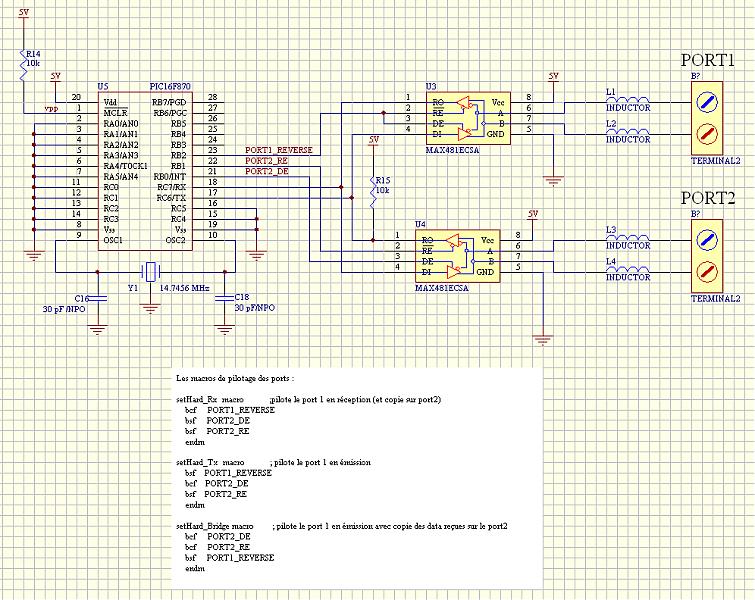The height and width of the screenshot is (600, 755).
Task: Click the ground symbol under crystal Y1
Action: (x=151, y=309)
